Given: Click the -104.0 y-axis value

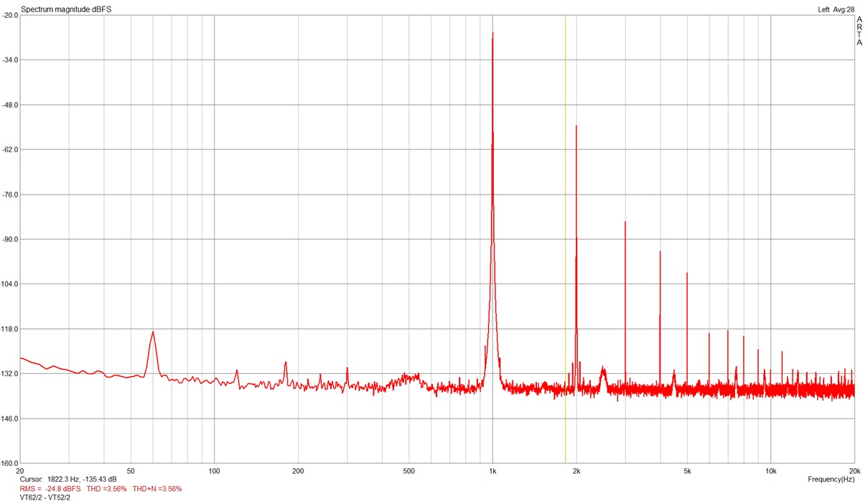Looking at the screenshot, I should coord(9,284).
